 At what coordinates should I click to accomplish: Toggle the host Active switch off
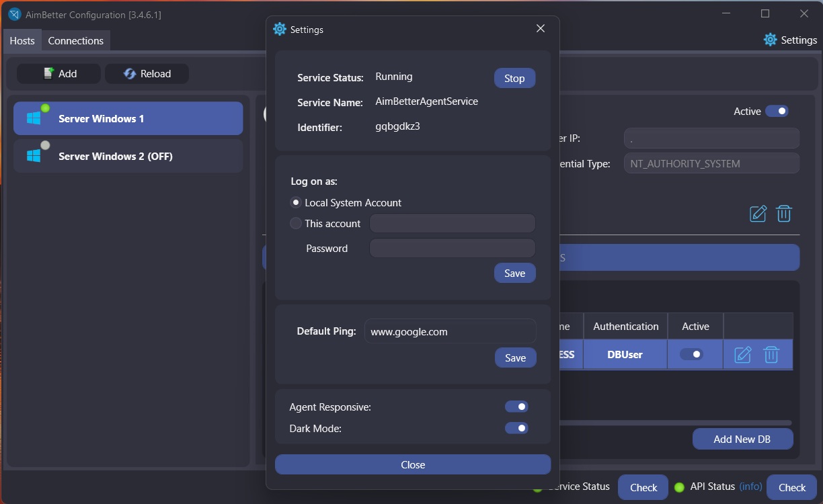point(777,112)
